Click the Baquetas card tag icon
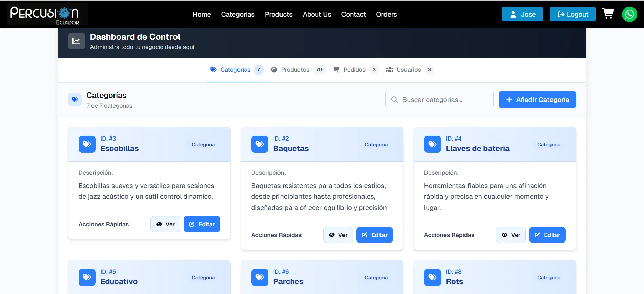The height and width of the screenshot is (294, 644). pyautogui.click(x=260, y=144)
